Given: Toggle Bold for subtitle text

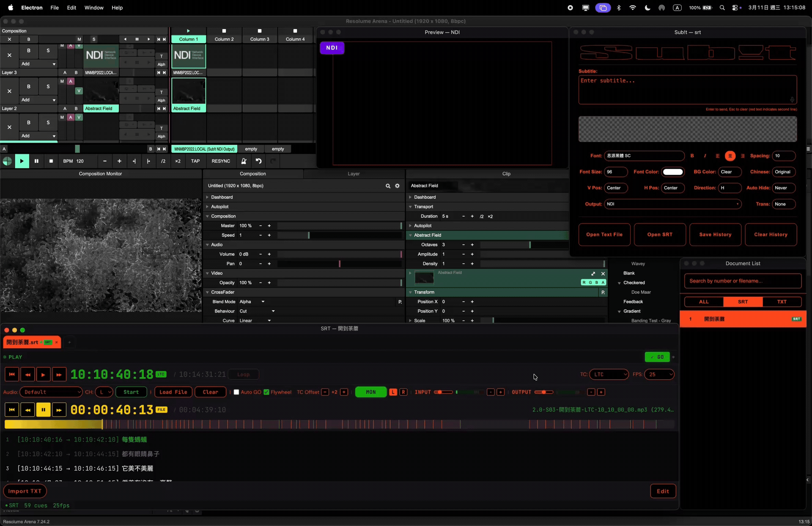Looking at the screenshot, I should [692, 156].
